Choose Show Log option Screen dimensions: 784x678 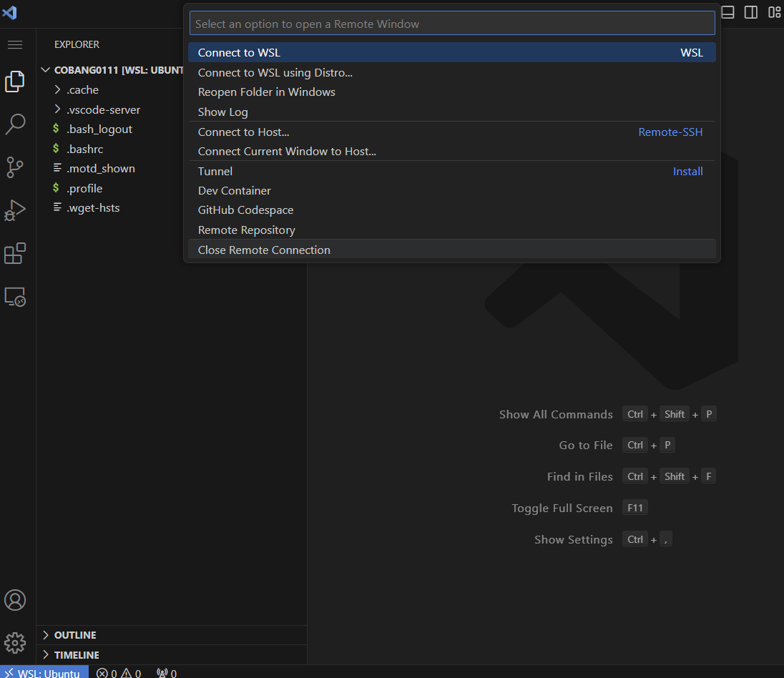(452, 112)
